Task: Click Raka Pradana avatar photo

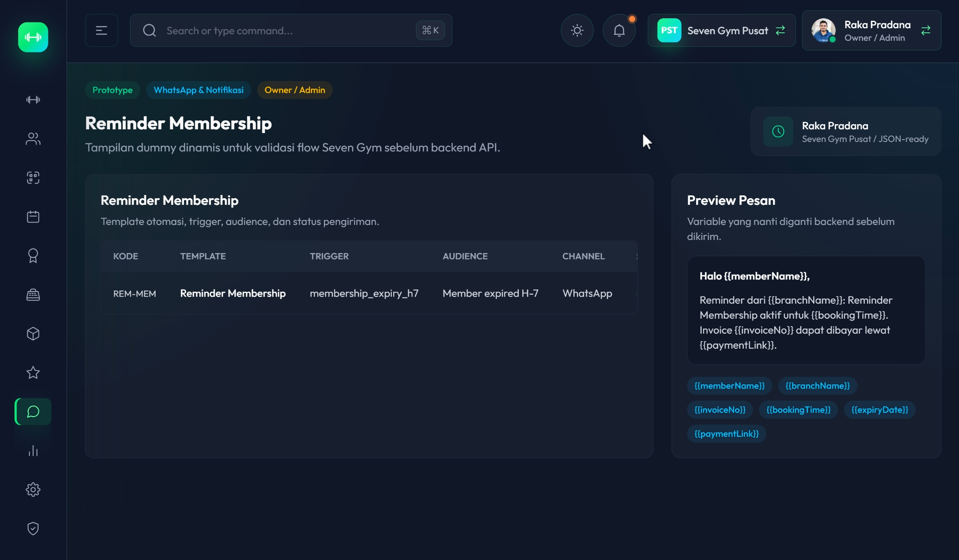Action: tap(823, 30)
